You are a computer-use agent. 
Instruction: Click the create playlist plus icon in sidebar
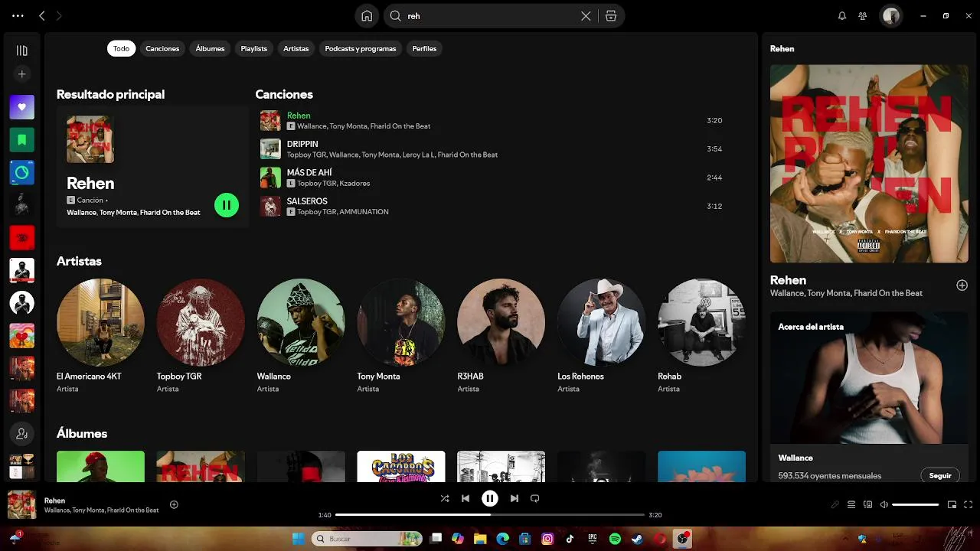21,74
